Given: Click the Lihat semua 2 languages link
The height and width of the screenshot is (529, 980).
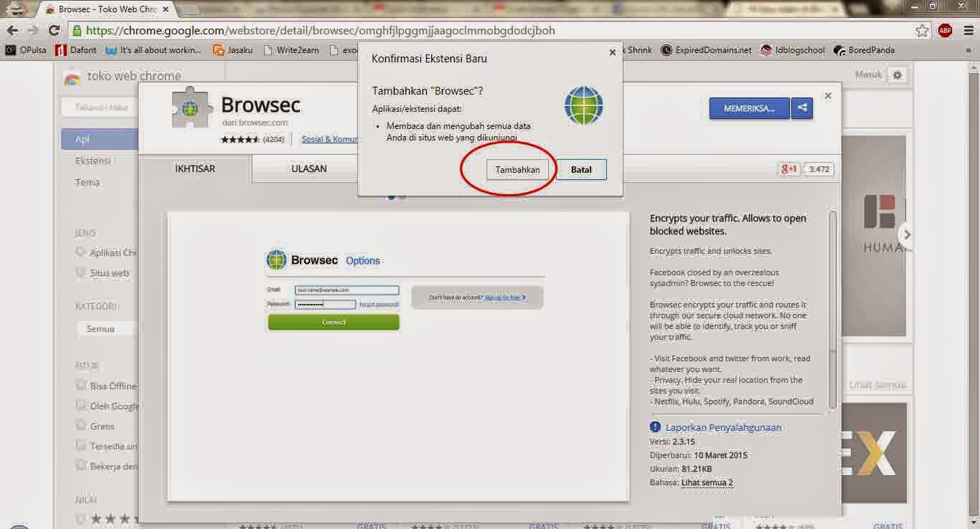Looking at the screenshot, I should coord(707,482).
